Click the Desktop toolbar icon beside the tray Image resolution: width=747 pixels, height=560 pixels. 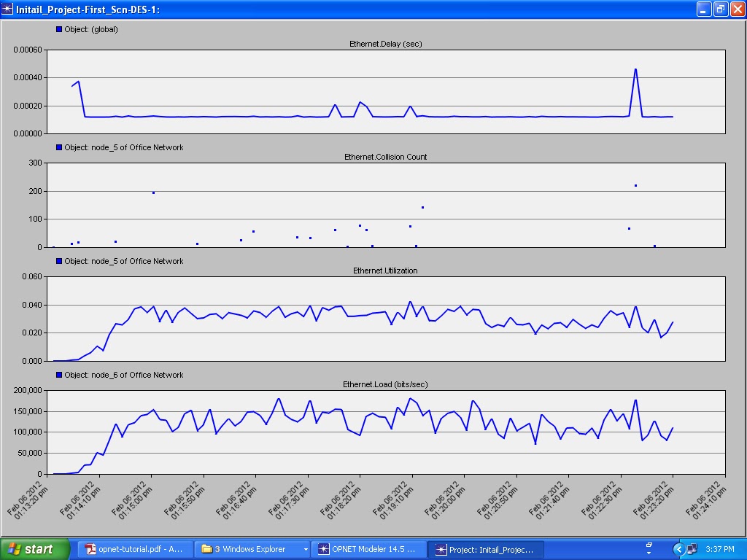point(649,545)
